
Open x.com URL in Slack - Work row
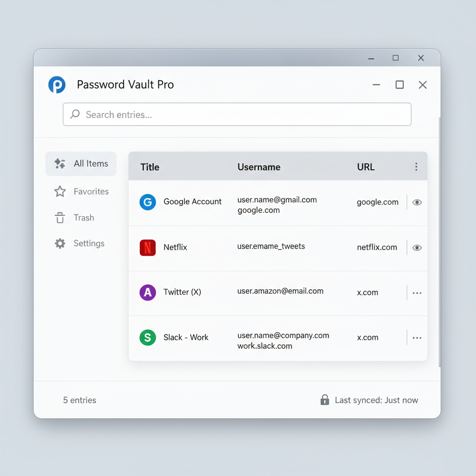[367, 337]
